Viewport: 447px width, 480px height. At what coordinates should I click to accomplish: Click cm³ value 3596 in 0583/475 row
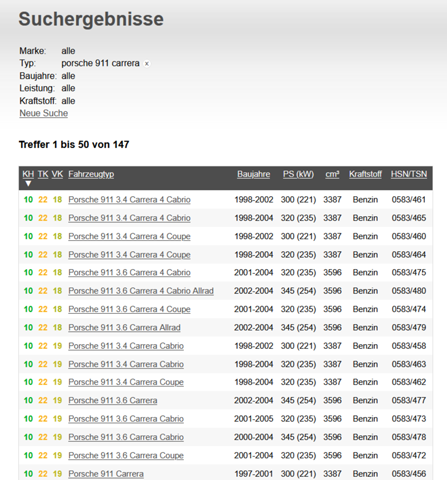[x=332, y=273]
